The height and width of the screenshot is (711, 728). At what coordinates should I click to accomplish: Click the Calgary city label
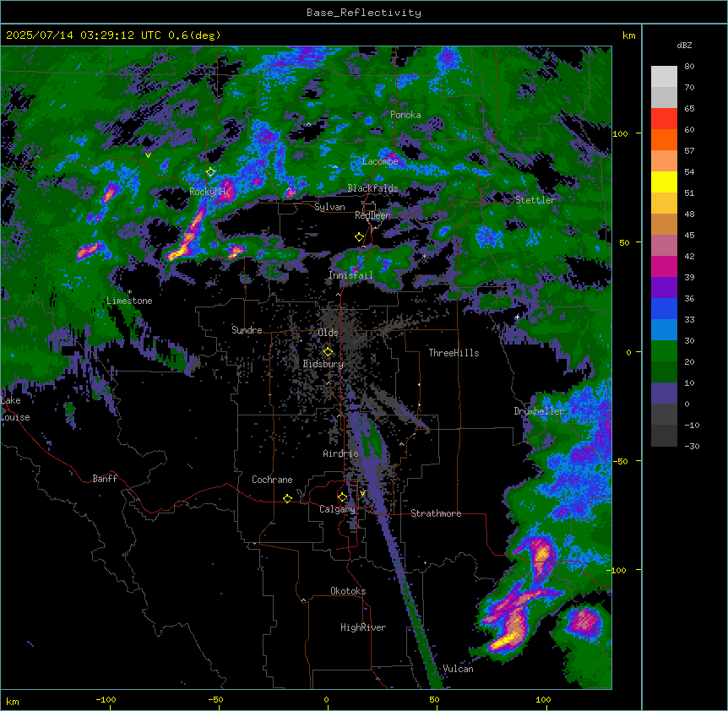tap(337, 509)
